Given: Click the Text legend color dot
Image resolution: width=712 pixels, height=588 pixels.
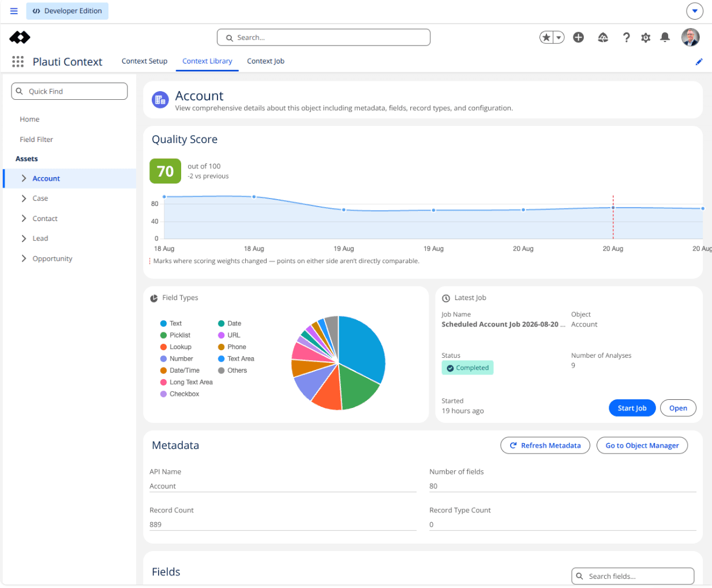Looking at the screenshot, I should 163,324.
